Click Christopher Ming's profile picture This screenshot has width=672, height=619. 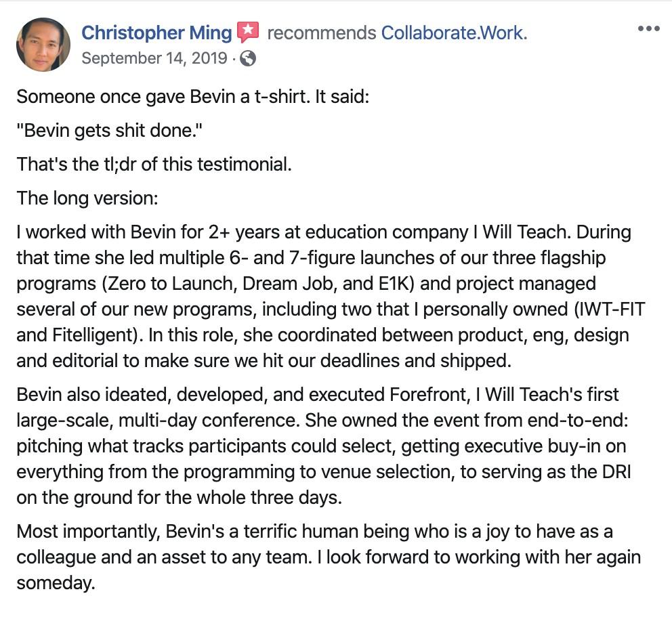[43, 45]
